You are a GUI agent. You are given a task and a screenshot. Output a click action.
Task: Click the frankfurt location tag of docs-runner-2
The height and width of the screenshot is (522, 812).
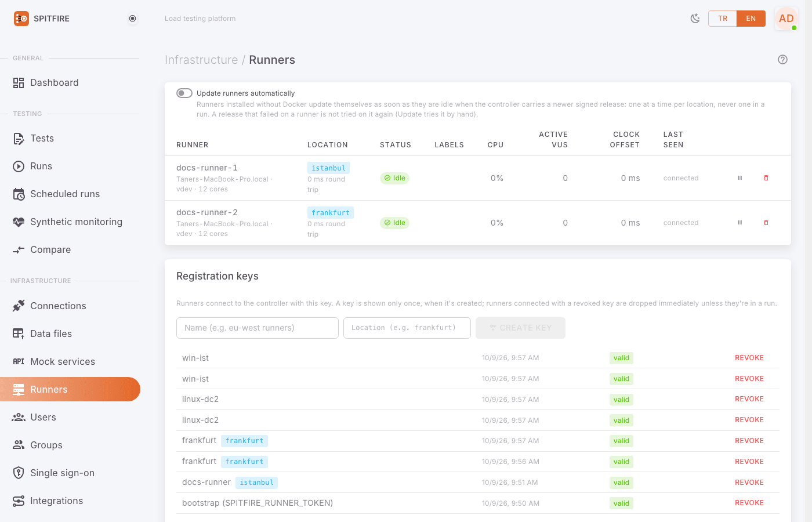click(x=331, y=213)
